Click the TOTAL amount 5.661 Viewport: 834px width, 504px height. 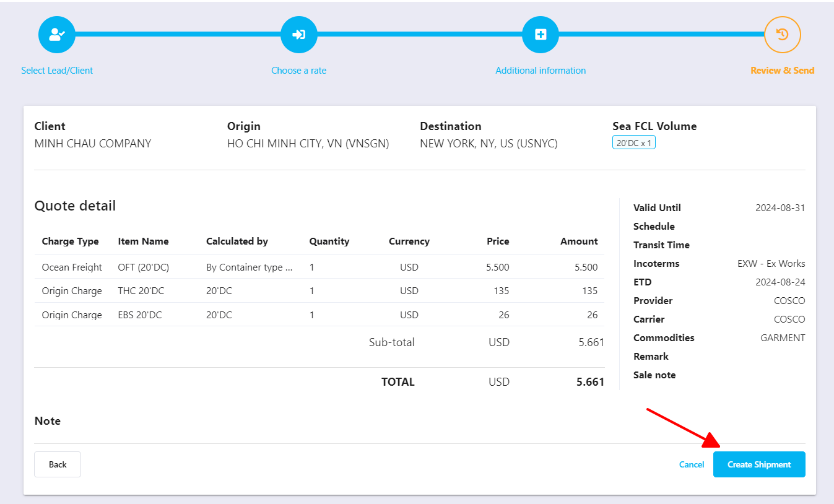click(x=590, y=382)
